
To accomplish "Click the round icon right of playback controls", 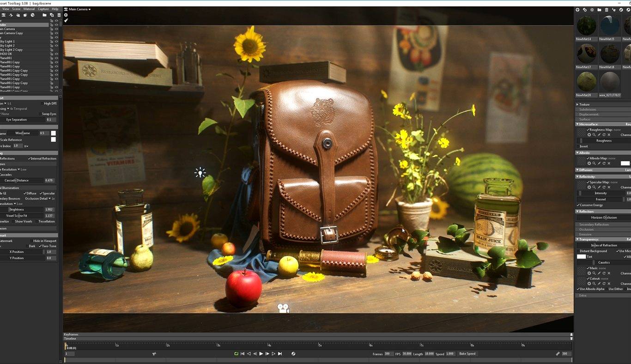I will (x=293, y=354).
